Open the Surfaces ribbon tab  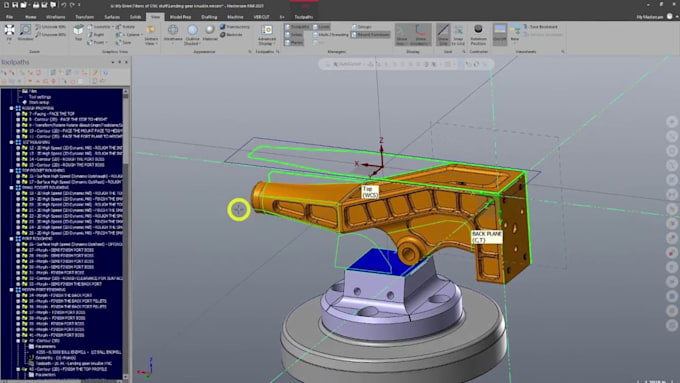coord(112,17)
